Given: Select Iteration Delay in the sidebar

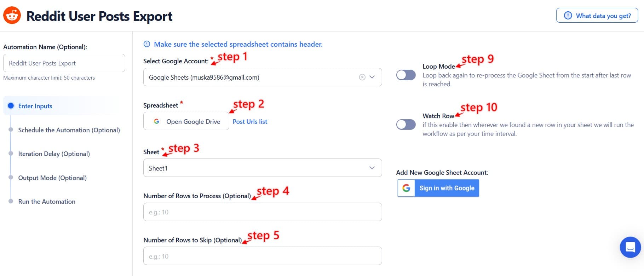Looking at the screenshot, I should 54,154.
